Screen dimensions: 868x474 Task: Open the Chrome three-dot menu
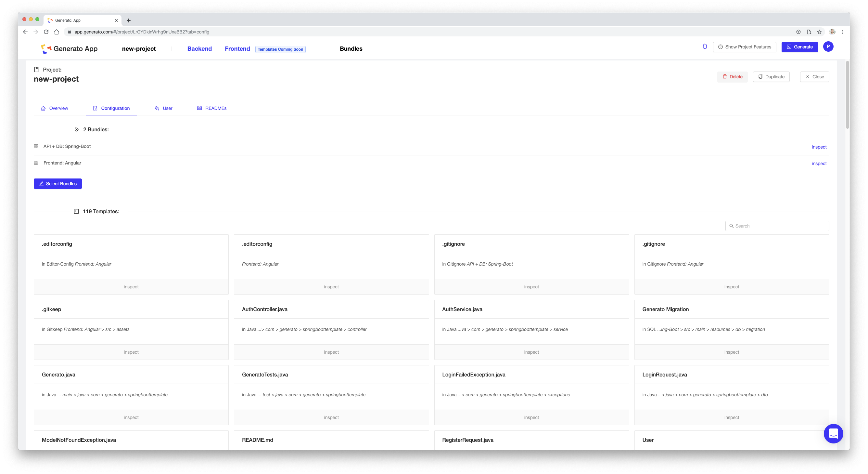(x=843, y=32)
